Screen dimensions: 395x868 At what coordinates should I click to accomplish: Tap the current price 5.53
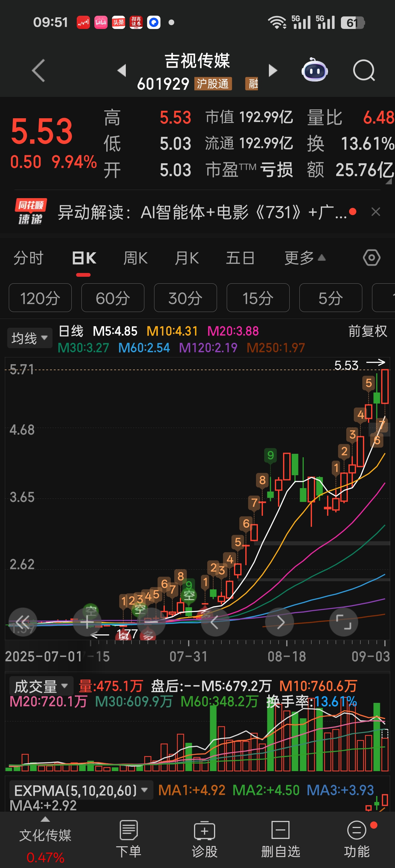[x=42, y=131]
